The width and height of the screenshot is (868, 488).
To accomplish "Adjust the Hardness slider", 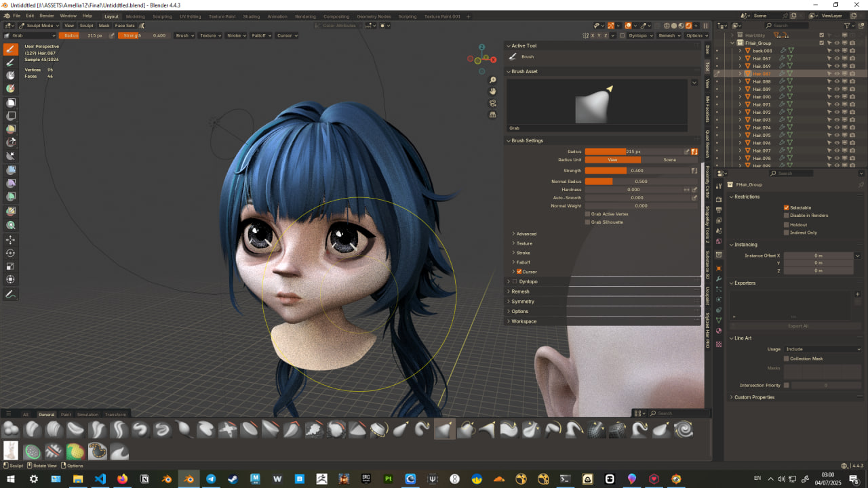I will click(633, 190).
